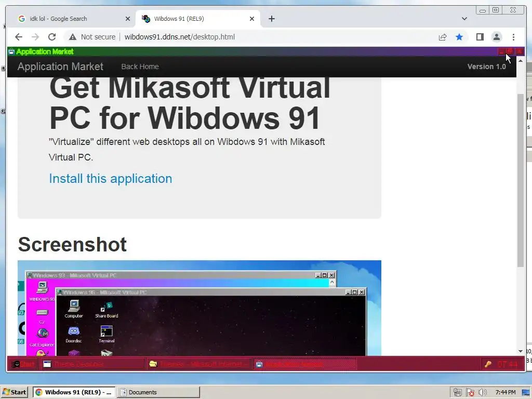
Task: Close the idk lol Google Search tab
Action: pyautogui.click(x=128, y=19)
